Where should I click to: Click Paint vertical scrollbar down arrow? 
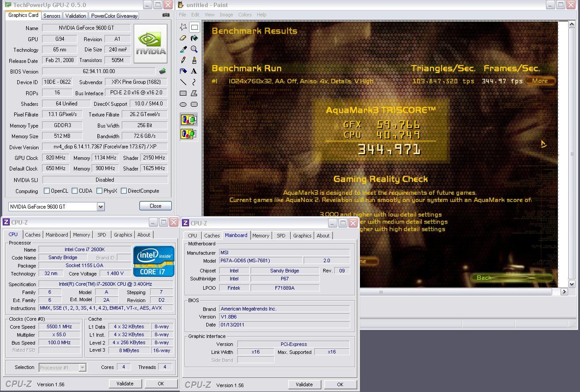[572, 284]
